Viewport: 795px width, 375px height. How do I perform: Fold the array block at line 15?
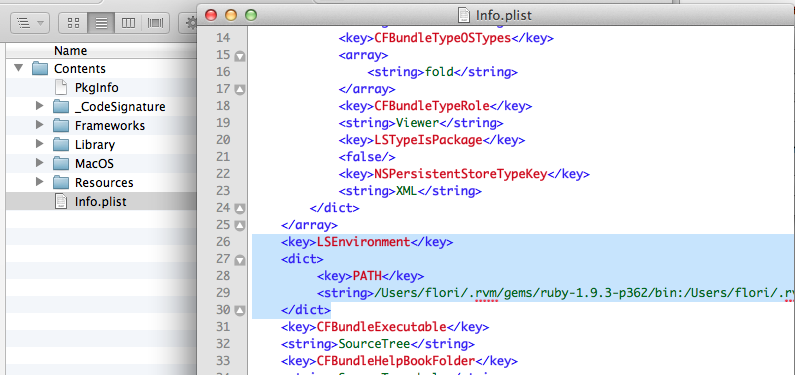click(x=240, y=56)
